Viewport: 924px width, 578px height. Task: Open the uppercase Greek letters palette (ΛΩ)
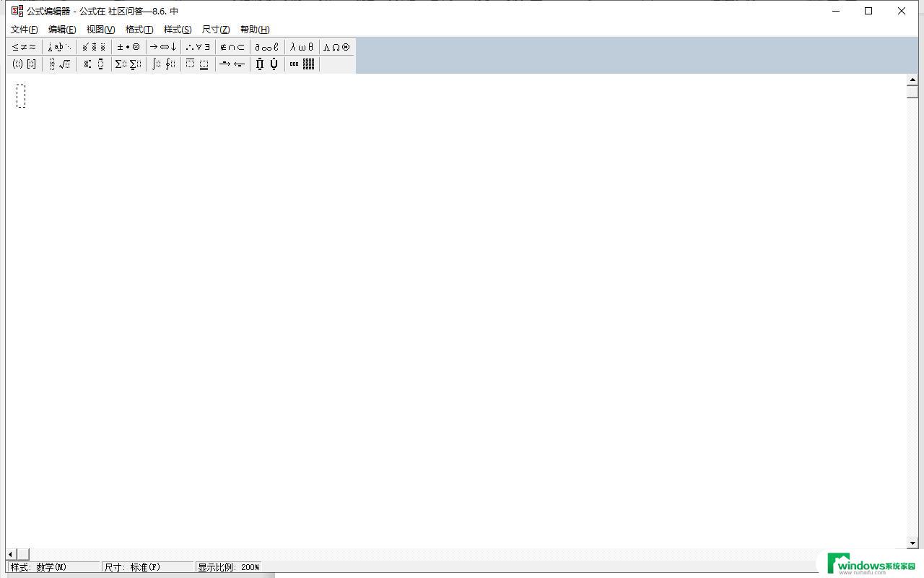coord(336,47)
